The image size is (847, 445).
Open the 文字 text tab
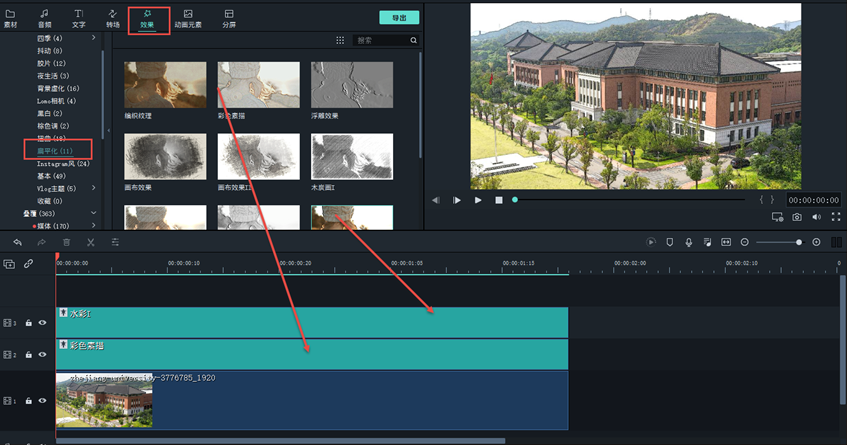click(x=79, y=18)
